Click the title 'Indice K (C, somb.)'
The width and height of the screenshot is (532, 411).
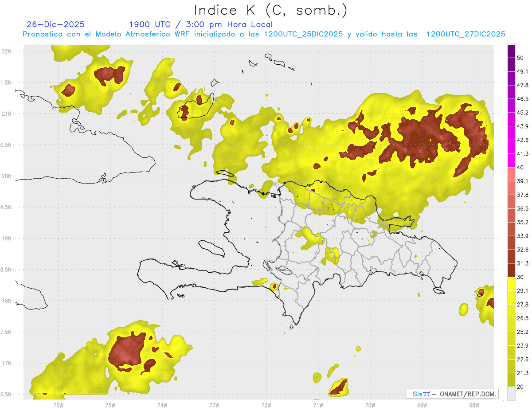click(x=270, y=11)
